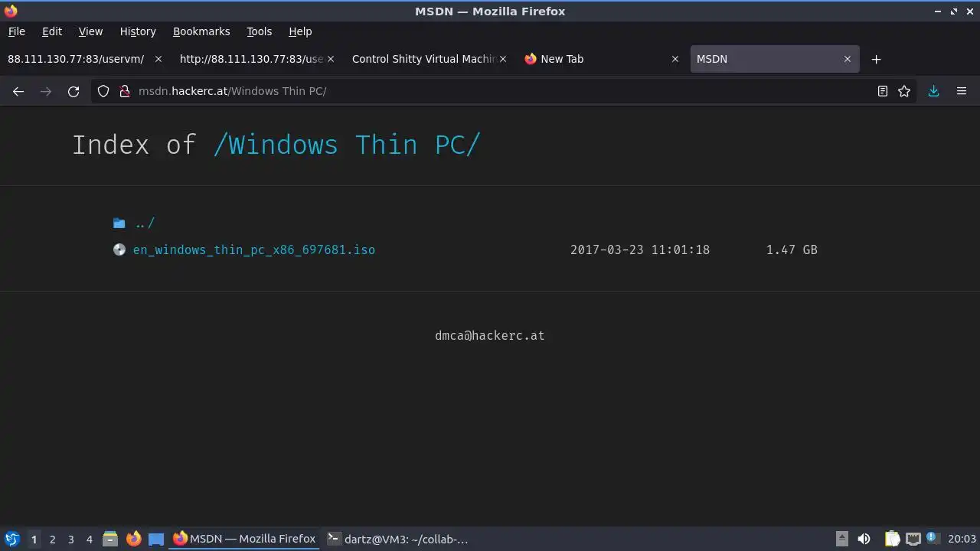Follow the ../ parent directory link
980x551 pixels.
145,223
